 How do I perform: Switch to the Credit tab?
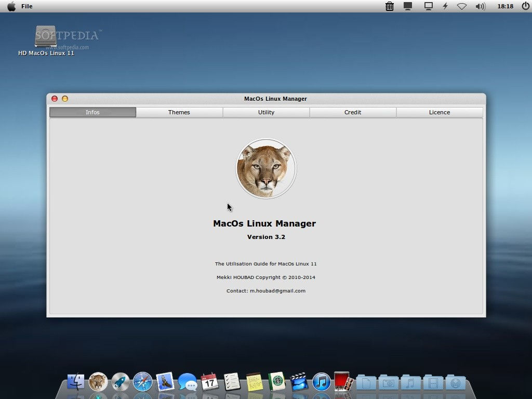(x=353, y=112)
